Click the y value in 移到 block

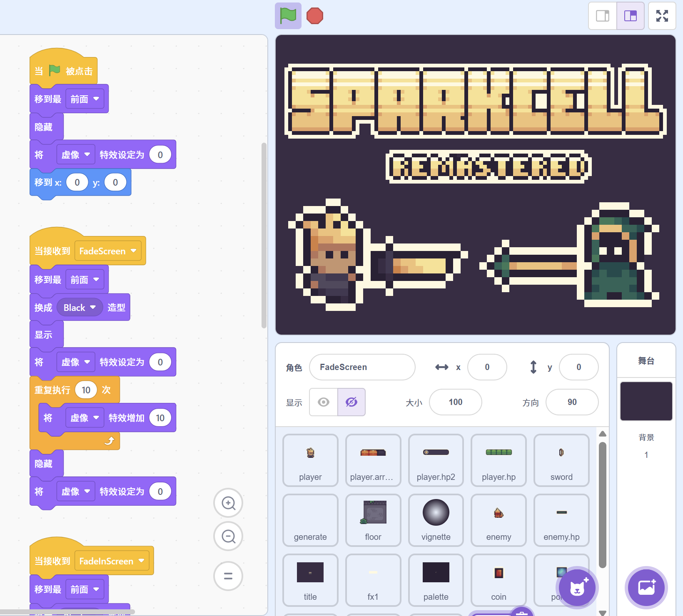[115, 182]
